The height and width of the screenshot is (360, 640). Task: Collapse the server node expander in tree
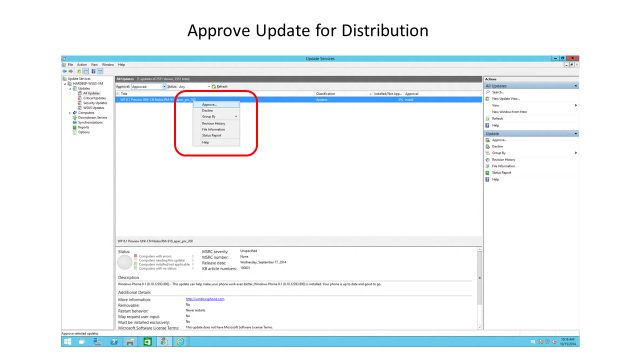pos(65,84)
